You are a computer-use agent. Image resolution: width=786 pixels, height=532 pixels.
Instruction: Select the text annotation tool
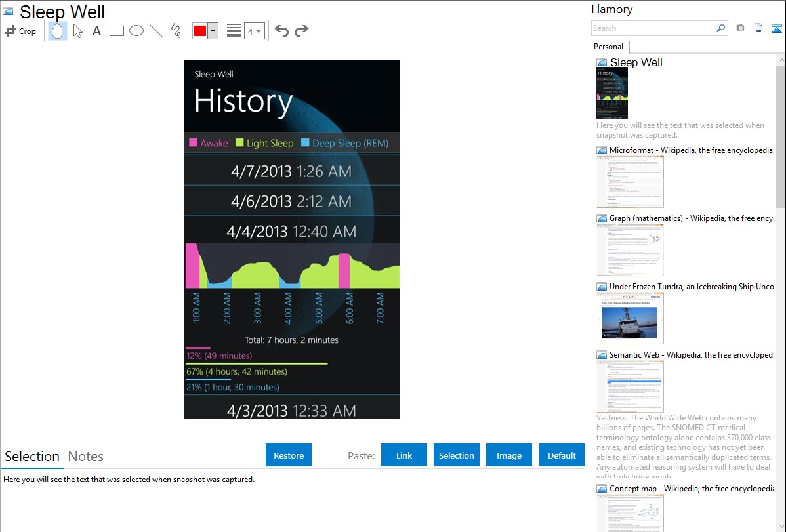point(96,31)
